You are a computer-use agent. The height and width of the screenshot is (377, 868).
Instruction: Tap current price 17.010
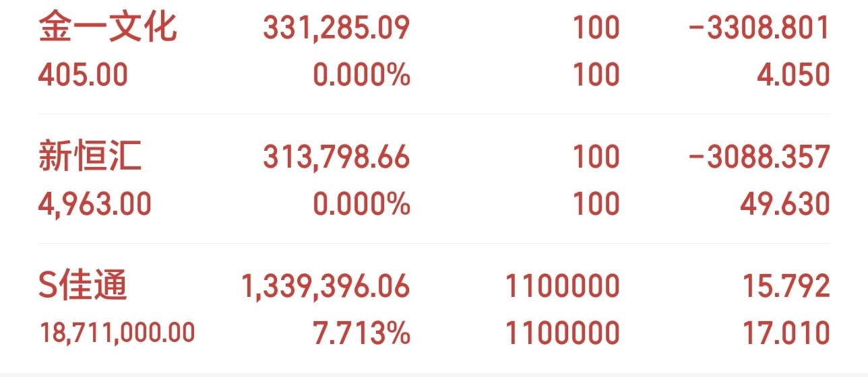[x=784, y=333]
